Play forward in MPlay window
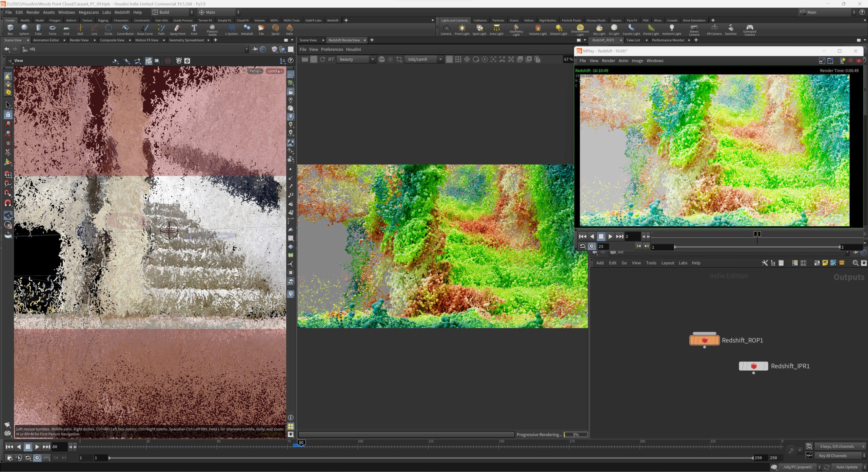Image resolution: width=868 pixels, height=472 pixels. 610,237
